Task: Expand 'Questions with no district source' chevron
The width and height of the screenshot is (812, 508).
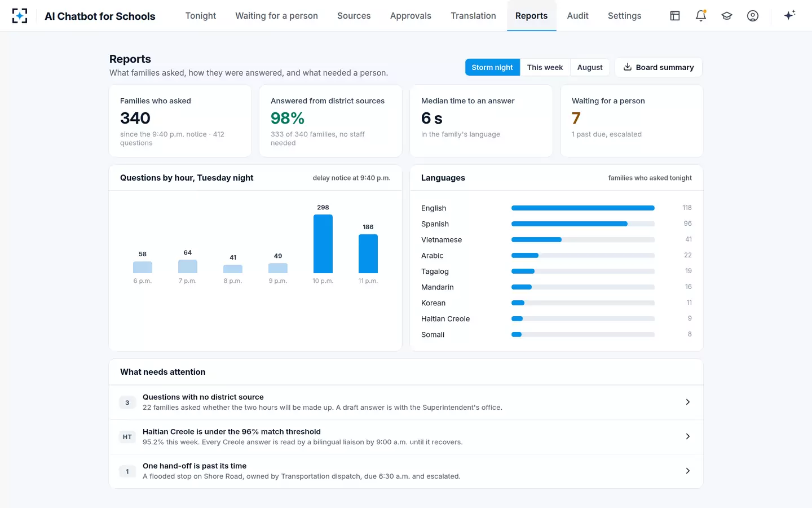Action: (x=687, y=402)
